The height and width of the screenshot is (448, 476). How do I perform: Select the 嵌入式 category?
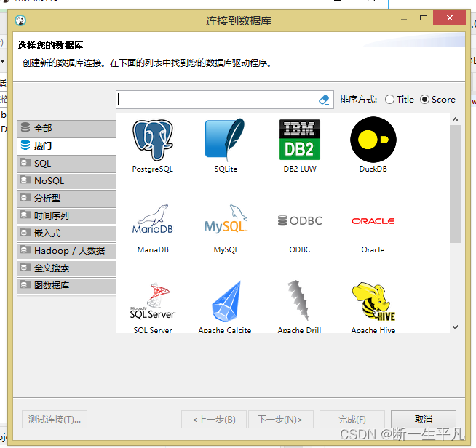[x=66, y=233]
